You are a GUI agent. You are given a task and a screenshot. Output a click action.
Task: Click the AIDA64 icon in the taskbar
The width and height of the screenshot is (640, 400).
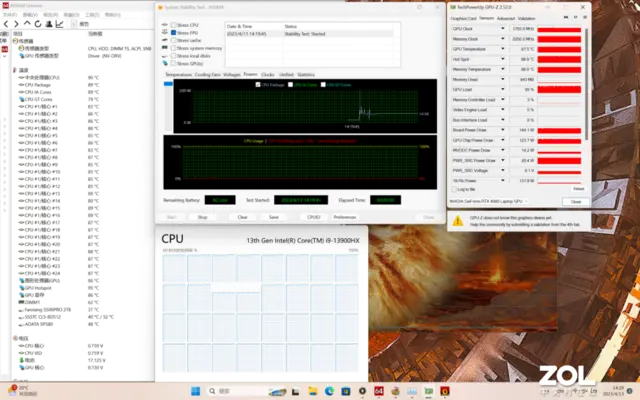pyautogui.click(x=379, y=388)
